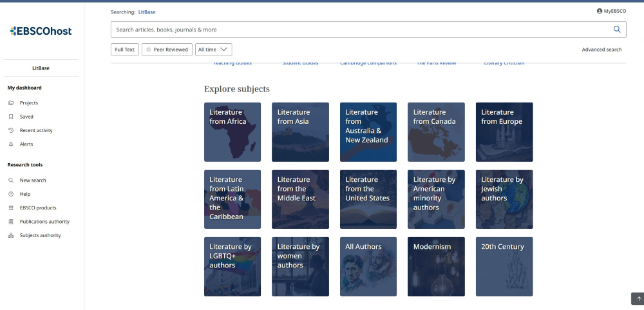
Task: Open Literature from Australia & New Zealand tile
Action: 368,132
